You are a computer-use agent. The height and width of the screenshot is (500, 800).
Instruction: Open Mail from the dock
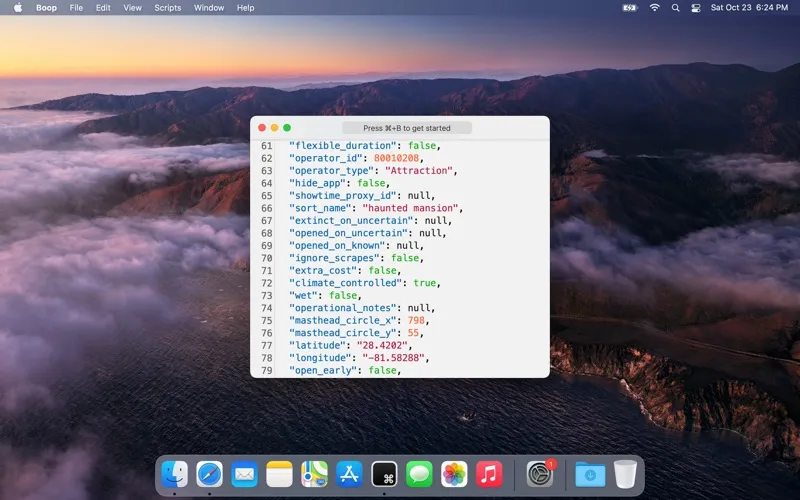tap(244, 474)
